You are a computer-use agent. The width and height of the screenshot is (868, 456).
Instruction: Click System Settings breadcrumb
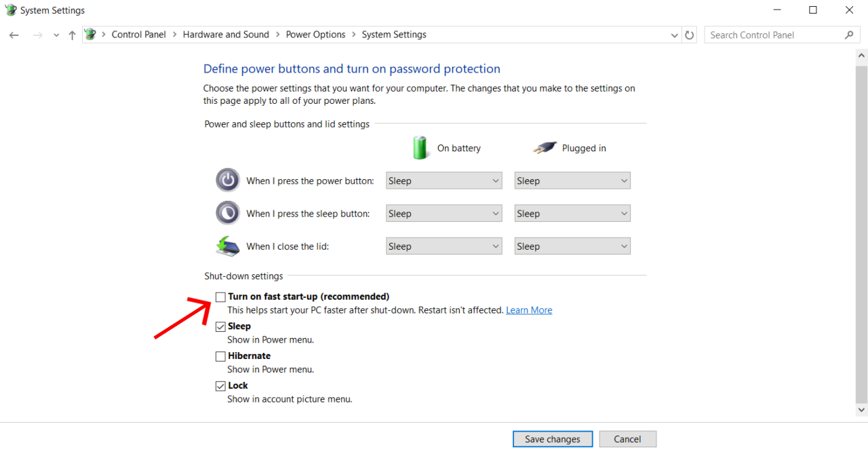(394, 35)
